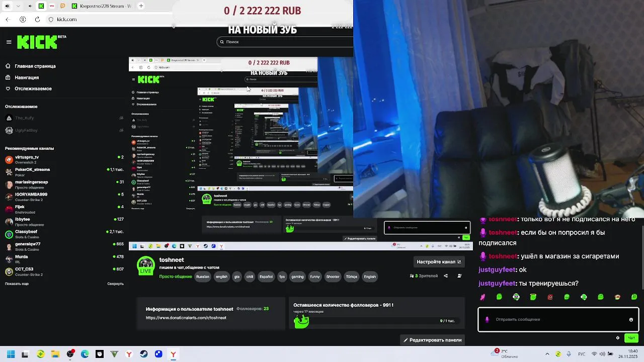
Task: Open Навигация in sidebar
Action: coord(22,77)
